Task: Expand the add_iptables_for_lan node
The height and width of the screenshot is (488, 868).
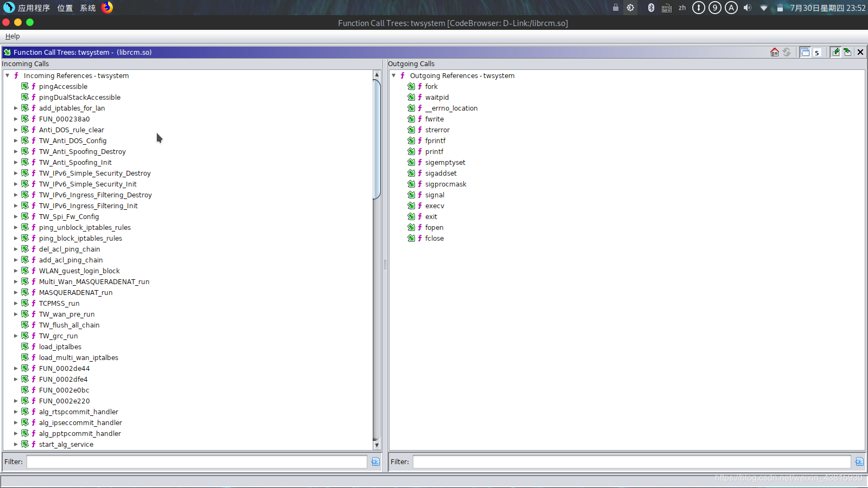Action: 16,108
